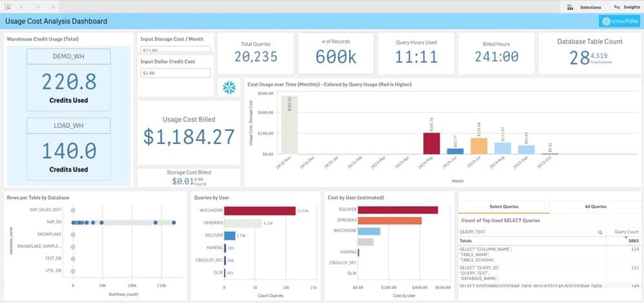Click the Usage Cost Billed $1,184.27 value
Image resolution: width=644 pixels, height=303 pixels.
coord(189,136)
